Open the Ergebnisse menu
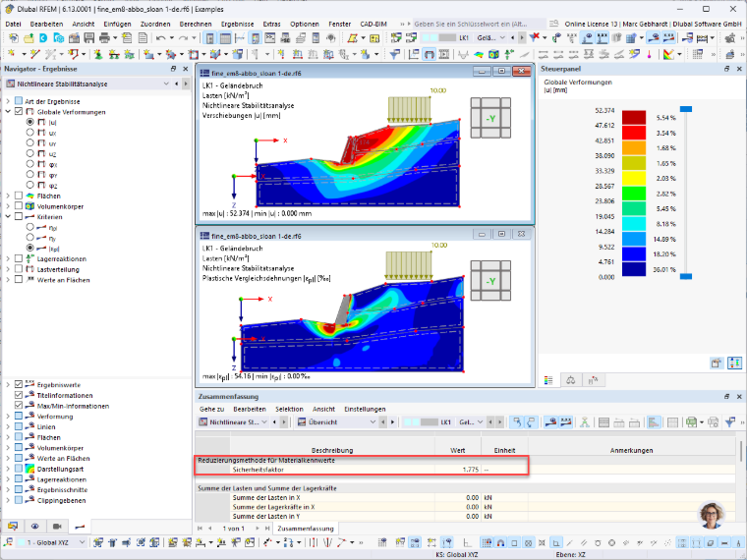 (x=237, y=24)
